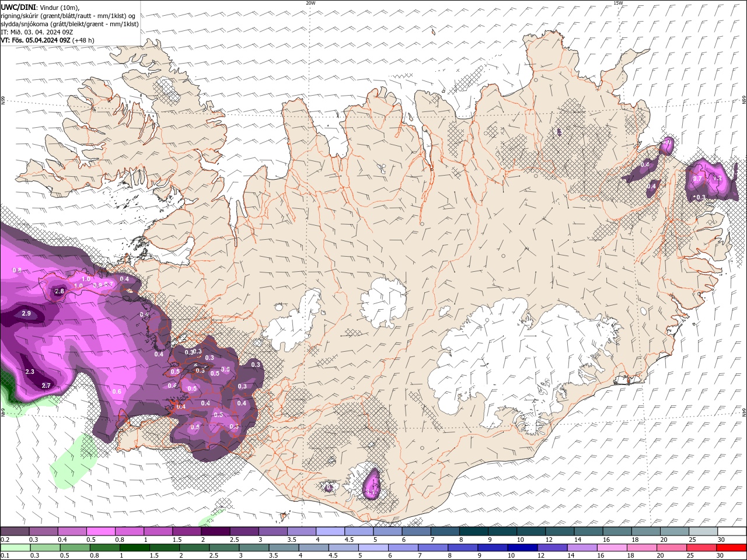Select the lavender 14–16 swatch in lower legend
The image size is (747, 560).
(582, 548)
